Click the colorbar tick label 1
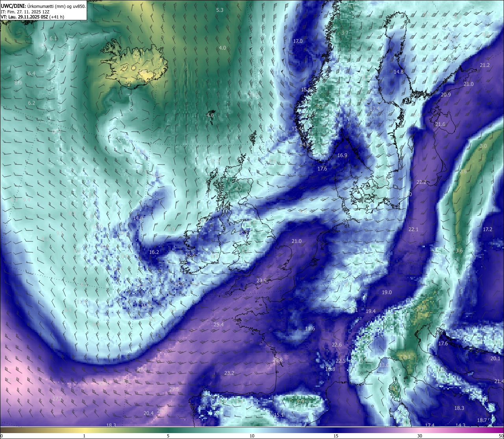The image size is (504, 439). 84,435
